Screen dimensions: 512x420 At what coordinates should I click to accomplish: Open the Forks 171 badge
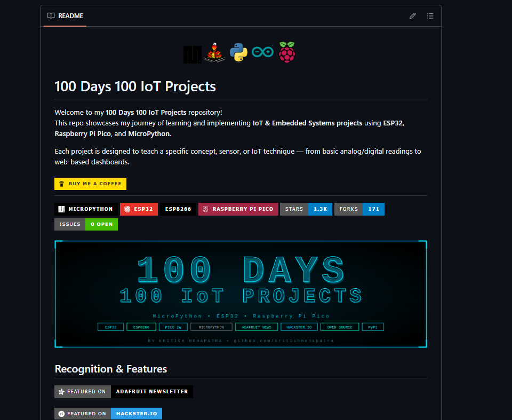pyautogui.click(x=359, y=209)
